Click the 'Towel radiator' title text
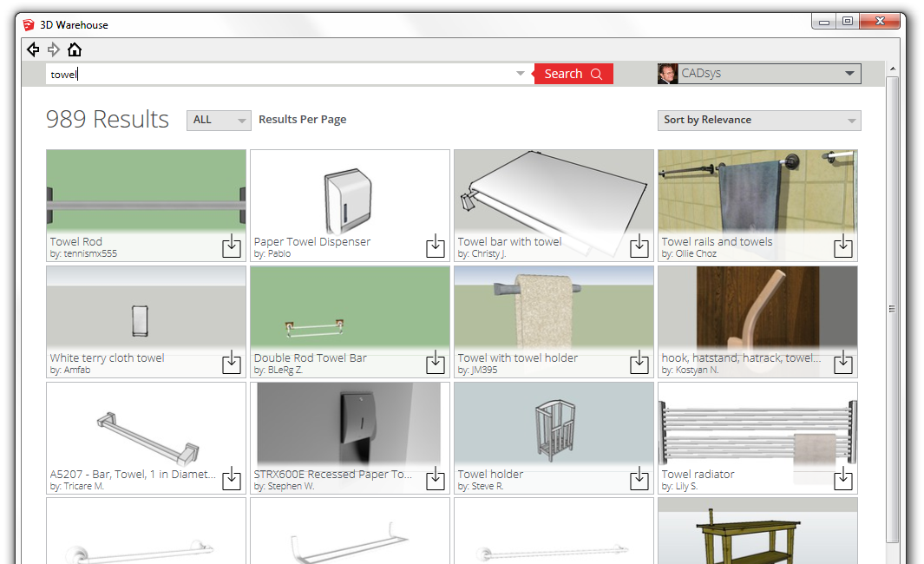 tap(698, 474)
